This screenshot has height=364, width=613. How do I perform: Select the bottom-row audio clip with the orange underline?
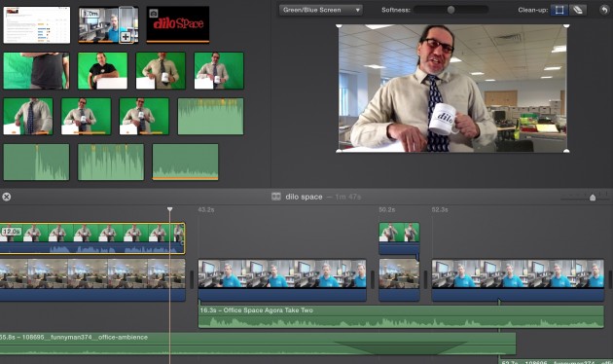(185, 162)
